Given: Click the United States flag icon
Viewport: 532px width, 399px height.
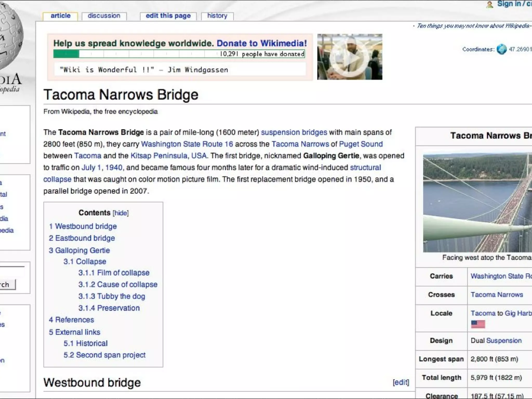Looking at the screenshot, I should click(478, 324).
